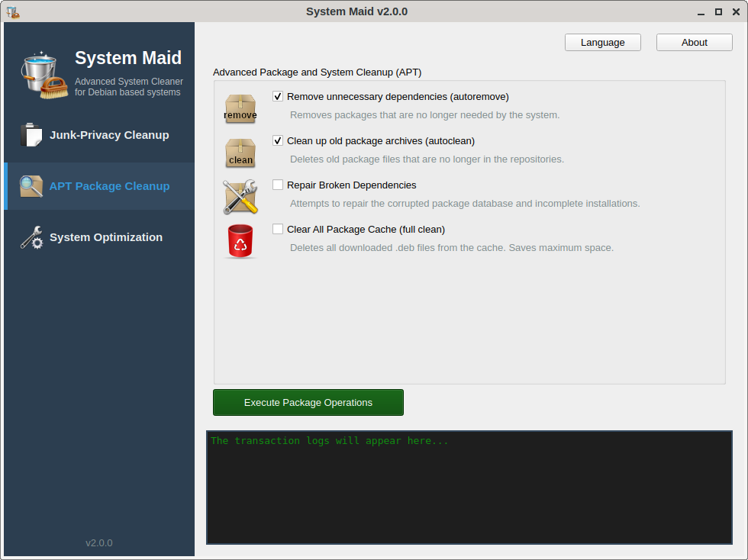Enable Repair Broken Dependencies checkbox

coord(278,185)
